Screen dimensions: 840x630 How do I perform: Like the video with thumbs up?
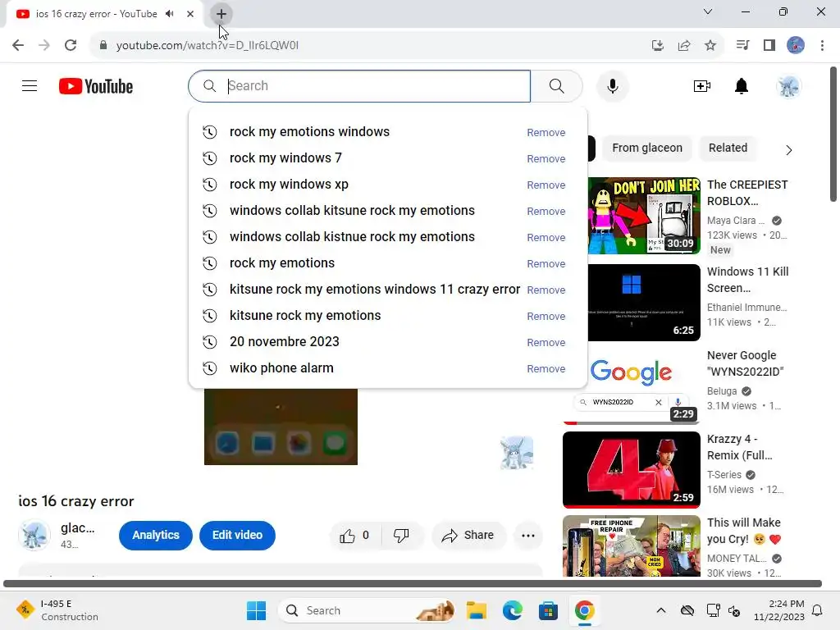354,535
